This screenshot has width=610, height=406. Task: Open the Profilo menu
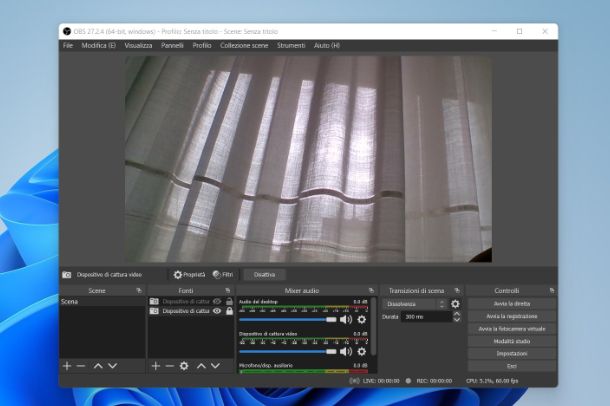202,46
